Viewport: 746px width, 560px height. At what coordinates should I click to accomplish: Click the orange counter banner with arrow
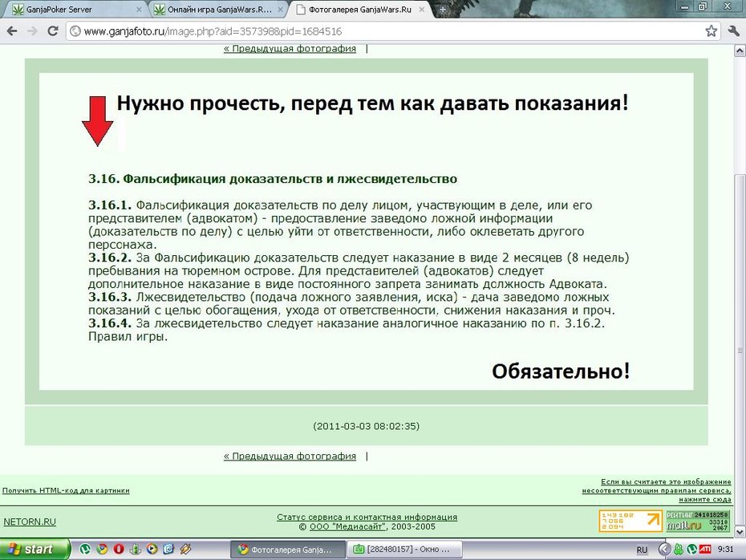pyautogui.click(x=630, y=521)
